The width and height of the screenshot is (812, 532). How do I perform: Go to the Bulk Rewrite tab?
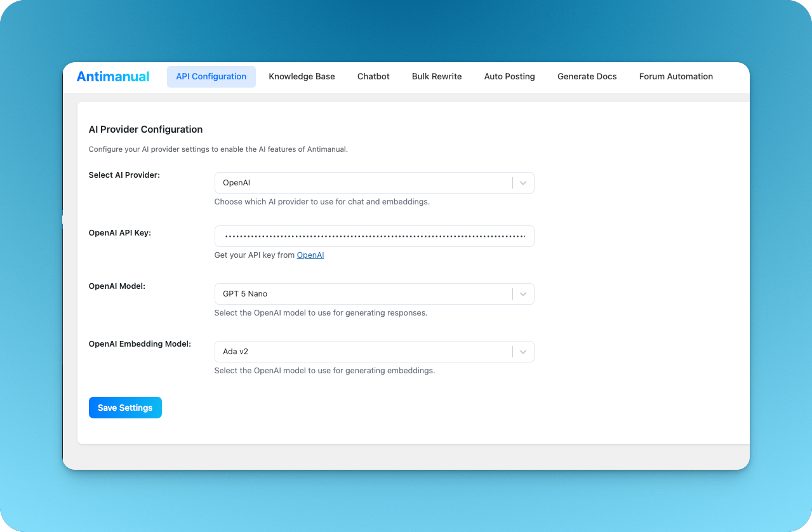point(437,76)
